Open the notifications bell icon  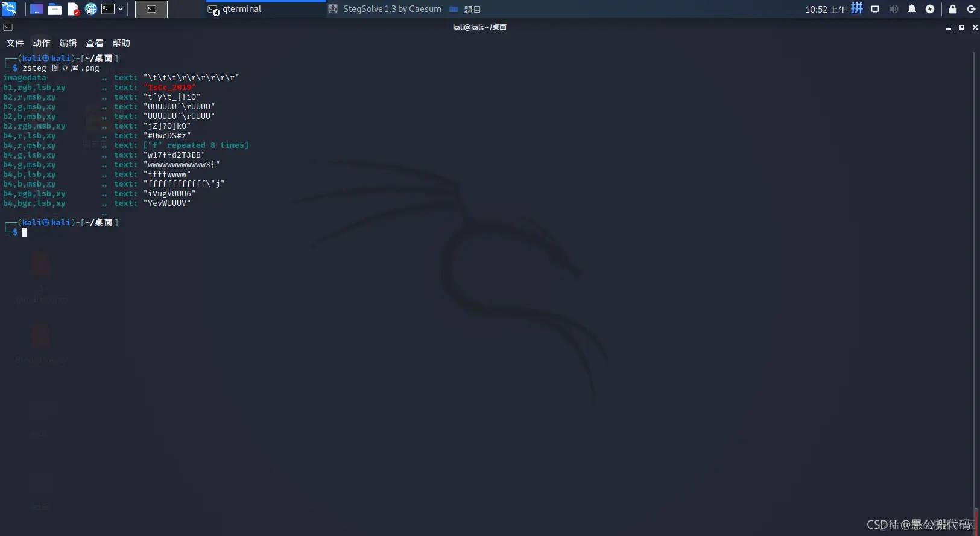click(912, 9)
